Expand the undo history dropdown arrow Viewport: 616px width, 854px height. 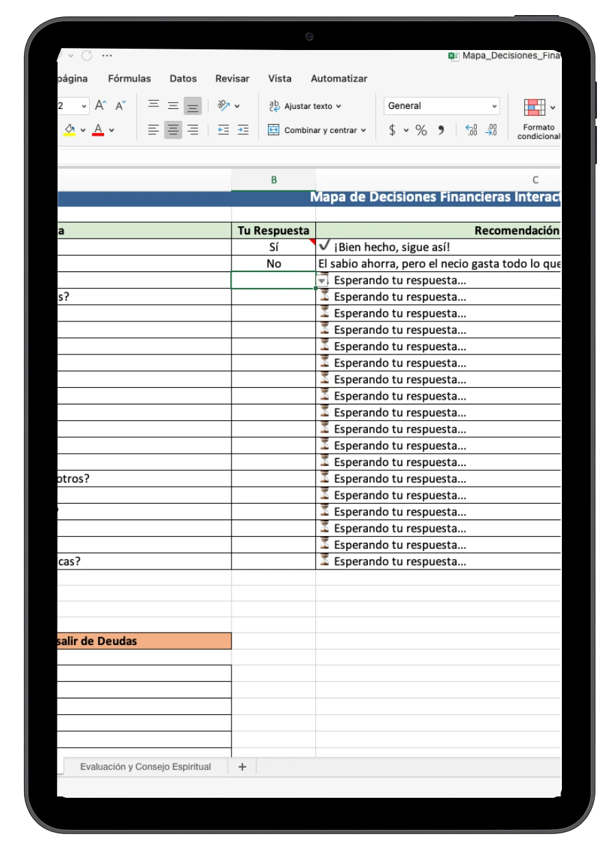point(70,56)
